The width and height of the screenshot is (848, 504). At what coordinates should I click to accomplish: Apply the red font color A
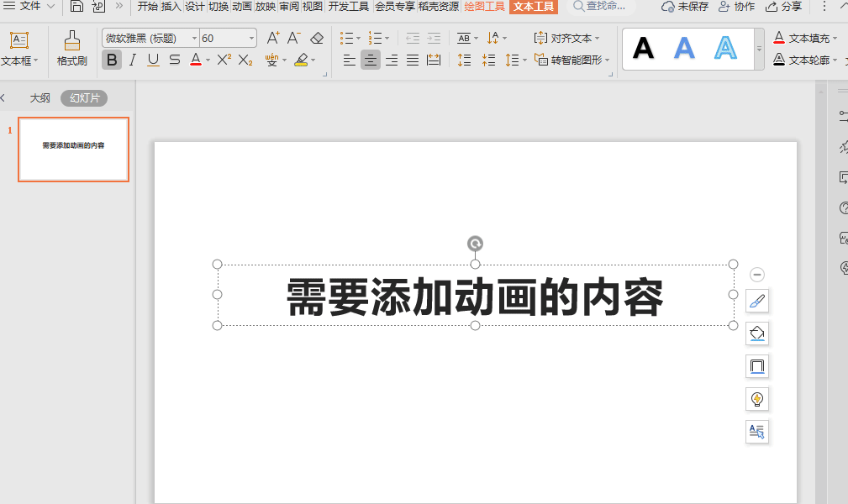pos(196,60)
